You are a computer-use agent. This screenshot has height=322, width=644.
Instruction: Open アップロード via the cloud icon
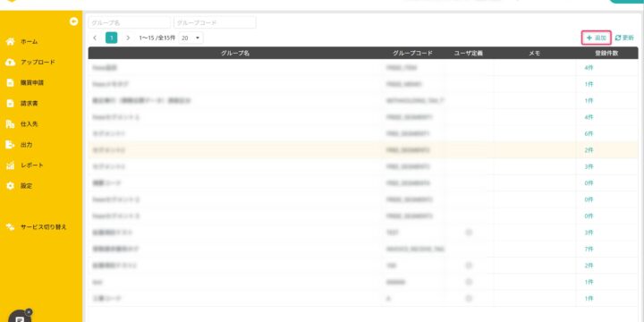(x=11, y=62)
